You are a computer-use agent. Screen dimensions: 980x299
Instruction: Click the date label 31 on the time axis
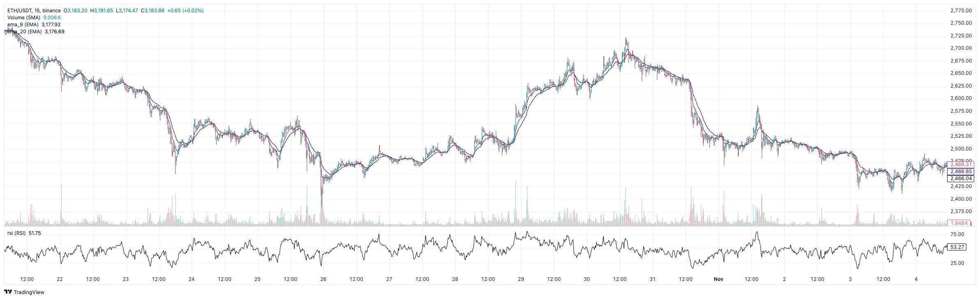[653, 279]
